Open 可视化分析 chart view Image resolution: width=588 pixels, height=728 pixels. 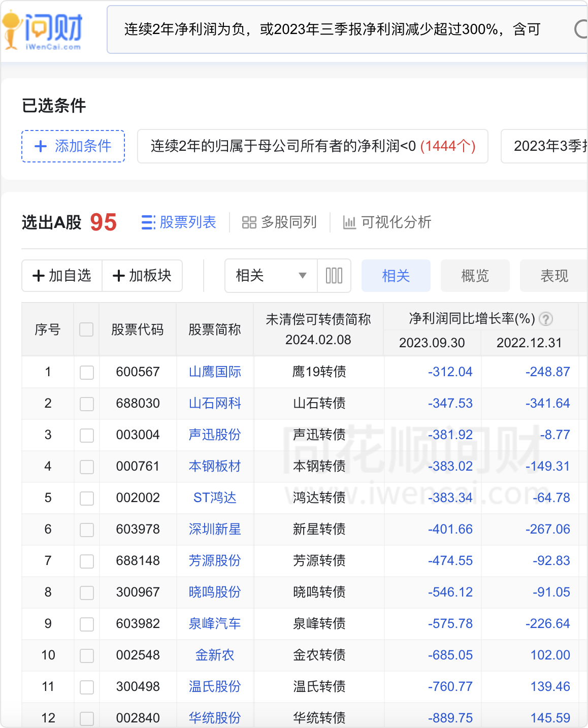pyautogui.click(x=387, y=222)
